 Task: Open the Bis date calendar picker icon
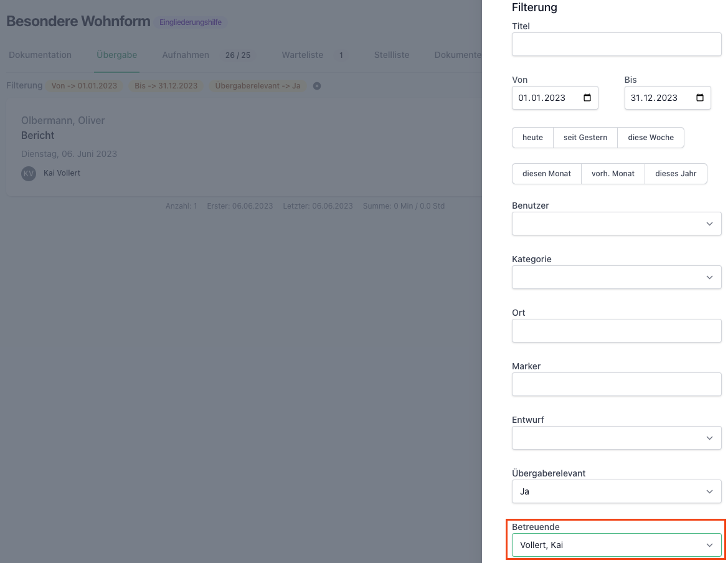click(x=700, y=98)
